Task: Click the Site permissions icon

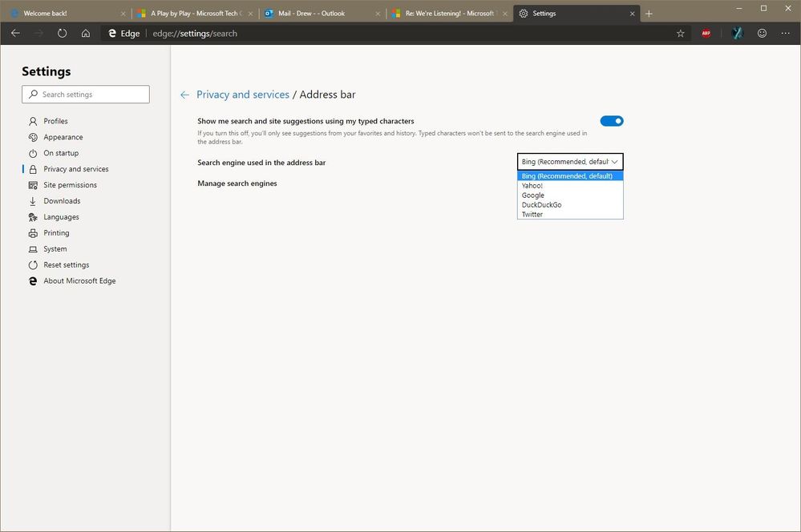Action: (x=33, y=185)
